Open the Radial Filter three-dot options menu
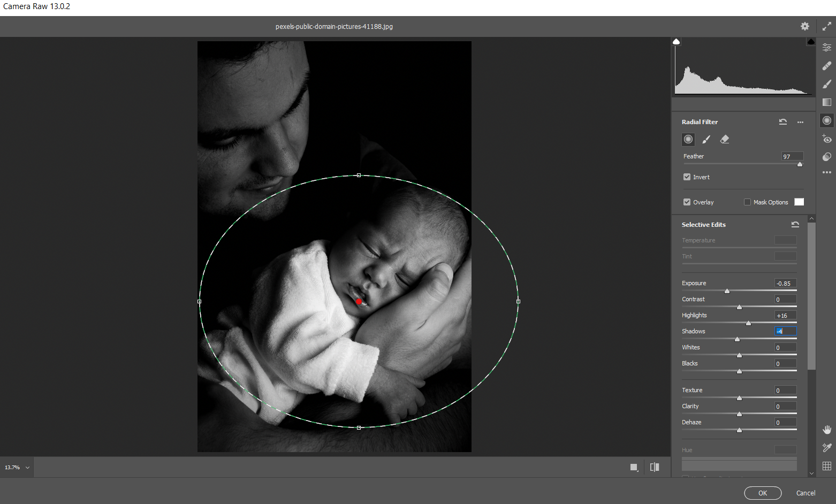The image size is (836, 504). tap(800, 122)
